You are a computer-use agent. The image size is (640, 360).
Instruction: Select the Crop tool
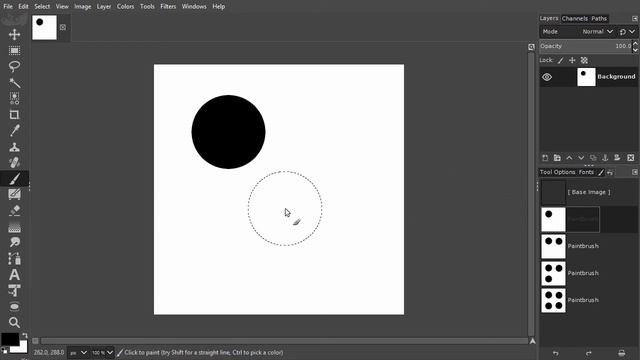tap(14, 115)
